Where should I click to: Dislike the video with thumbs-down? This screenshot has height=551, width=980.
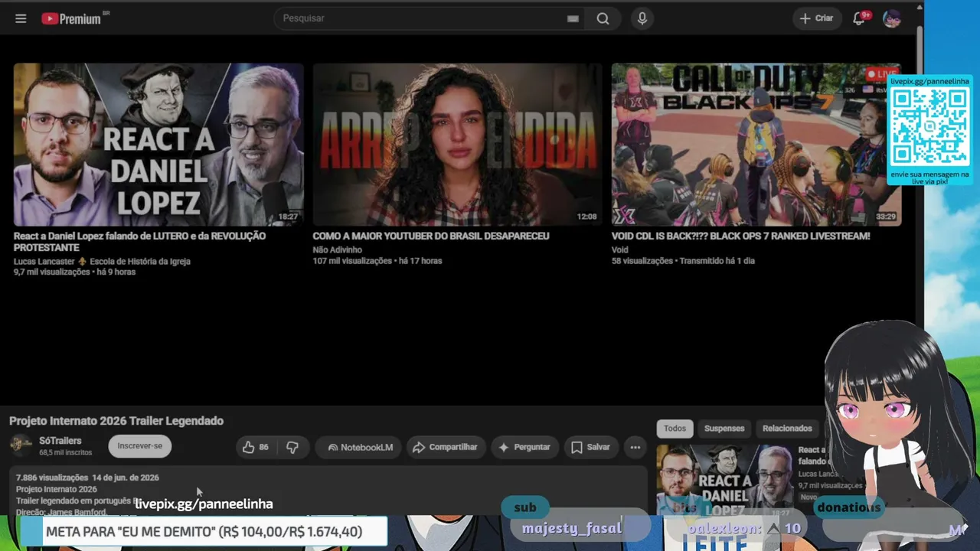(x=292, y=447)
